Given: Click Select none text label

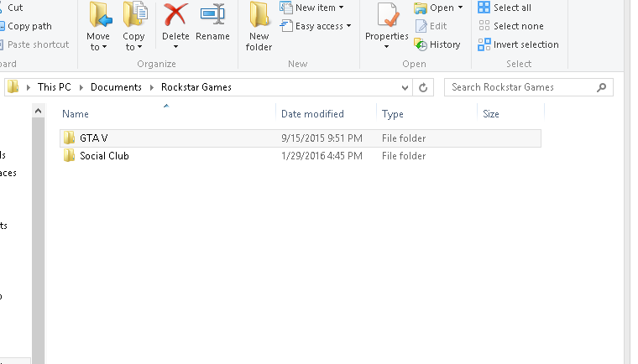Looking at the screenshot, I should (519, 26).
